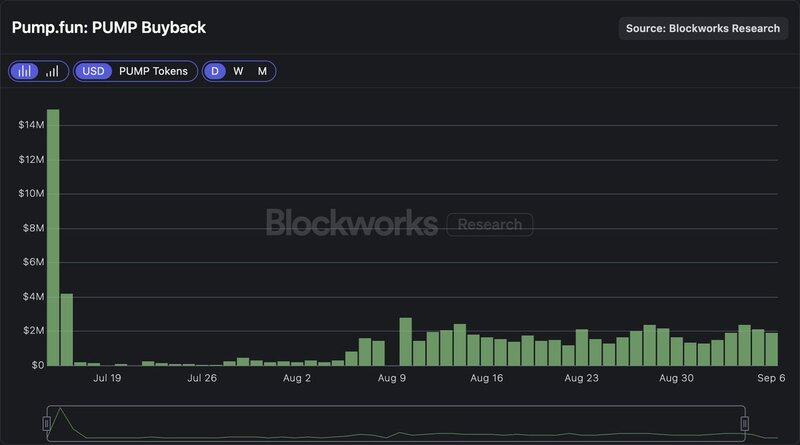Click the $14M y-axis label
This screenshot has height=445, width=800.
(31, 125)
